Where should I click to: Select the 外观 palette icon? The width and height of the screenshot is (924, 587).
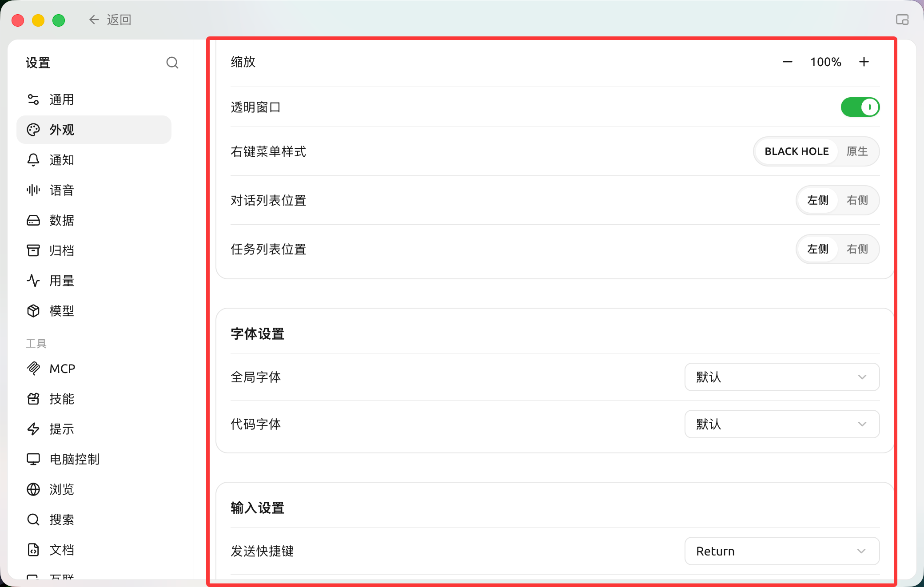[33, 130]
